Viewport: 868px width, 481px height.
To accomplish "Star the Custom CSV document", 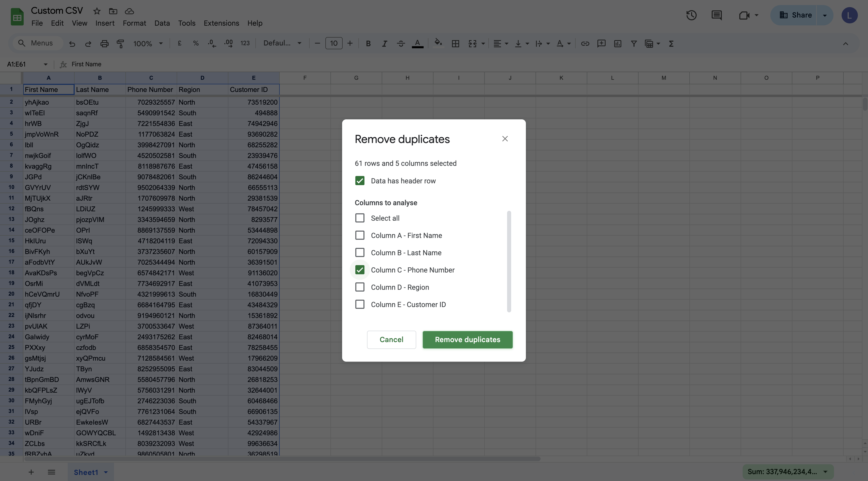I will tap(97, 11).
